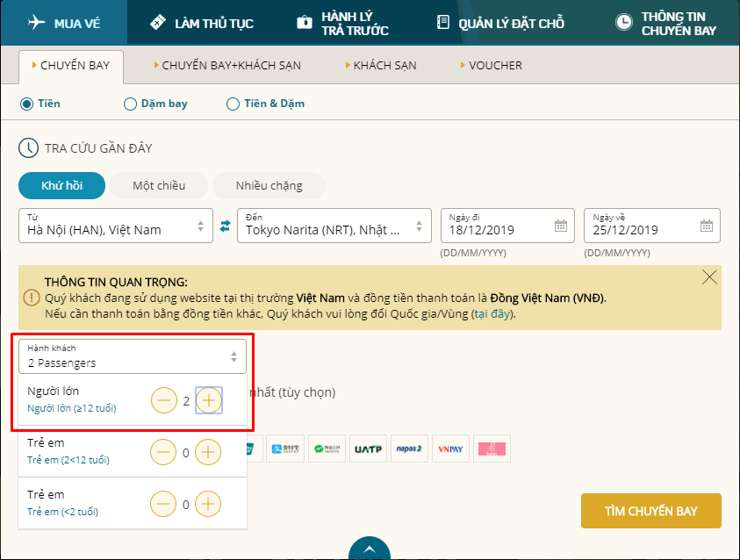Open the Đến destination airport dropdown
740x560 pixels.
334,226
